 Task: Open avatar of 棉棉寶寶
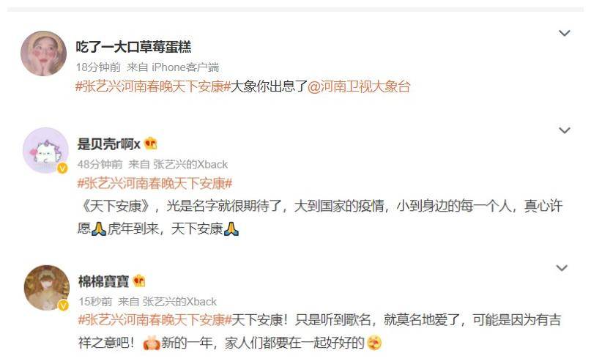[47, 288]
